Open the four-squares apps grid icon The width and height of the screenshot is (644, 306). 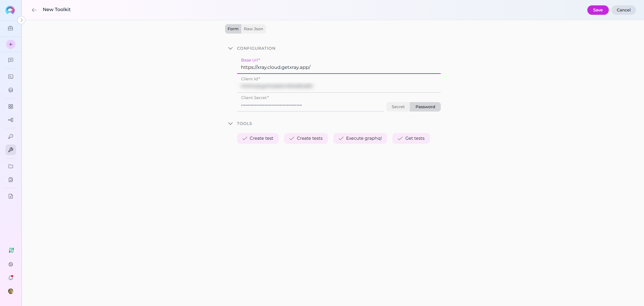(11, 106)
